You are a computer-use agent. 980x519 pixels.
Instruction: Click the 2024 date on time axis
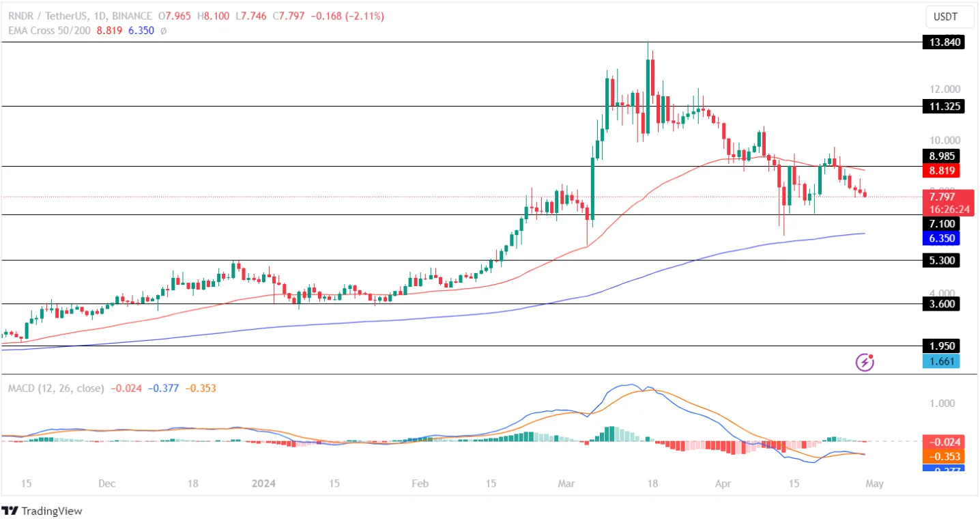[x=263, y=483]
